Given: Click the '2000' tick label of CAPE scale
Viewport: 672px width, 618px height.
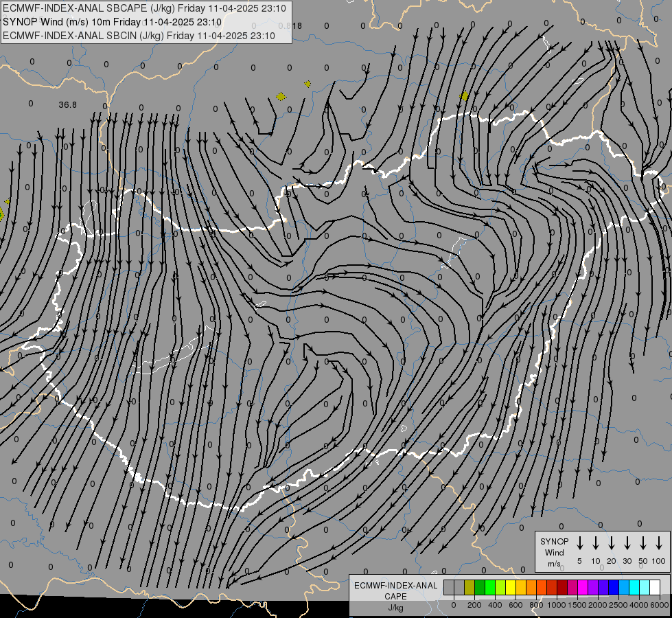Looking at the screenshot, I should 598,605.
